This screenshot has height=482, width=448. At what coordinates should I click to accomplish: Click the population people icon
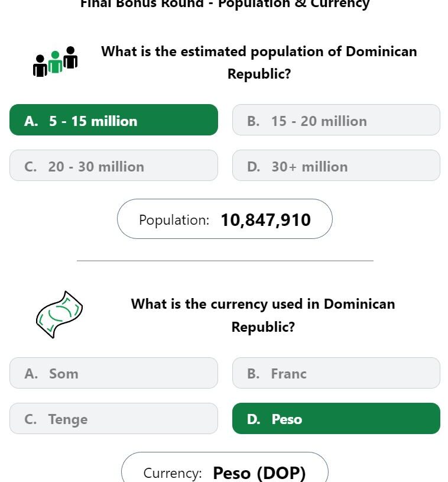pyautogui.click(x=56, y=62)
